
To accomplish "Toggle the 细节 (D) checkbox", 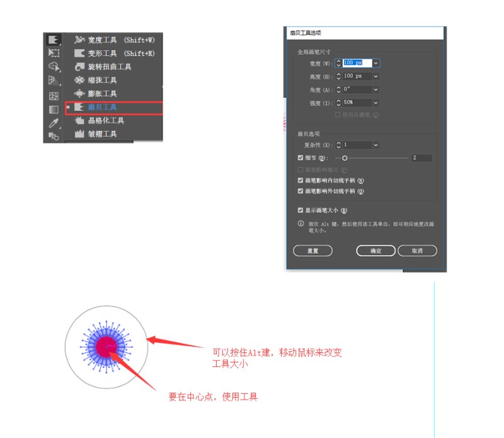I will tap(300, 157).
